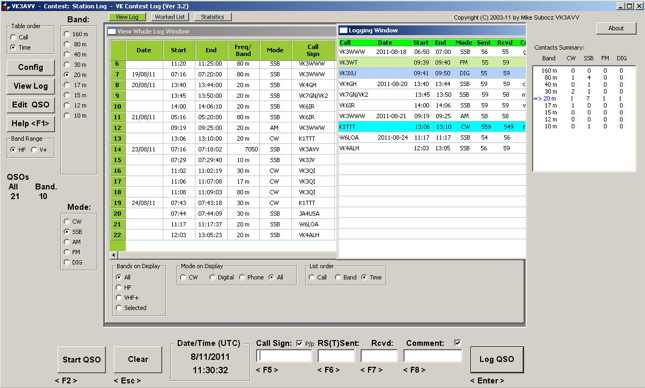Click left arrow of log horizontal scrollbar
The image size is (645, 388).
point(114,255)
